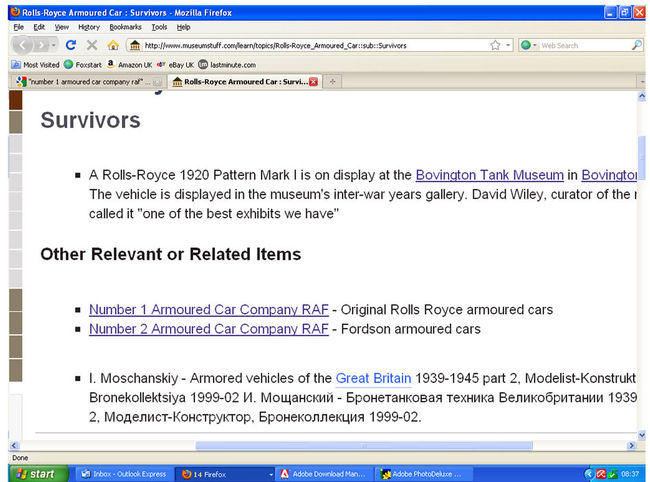Click the Stop loading X icon
The image size is (650, 482).
92,45
